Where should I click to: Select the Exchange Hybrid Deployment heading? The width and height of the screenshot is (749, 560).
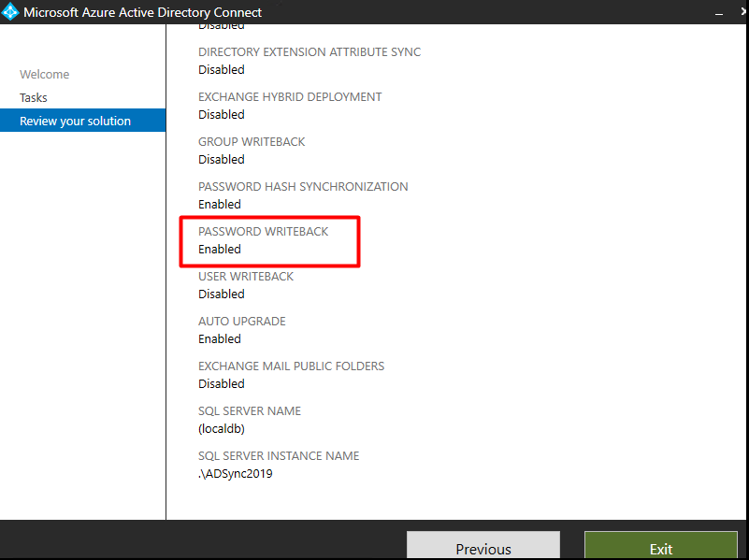(290, 97)
